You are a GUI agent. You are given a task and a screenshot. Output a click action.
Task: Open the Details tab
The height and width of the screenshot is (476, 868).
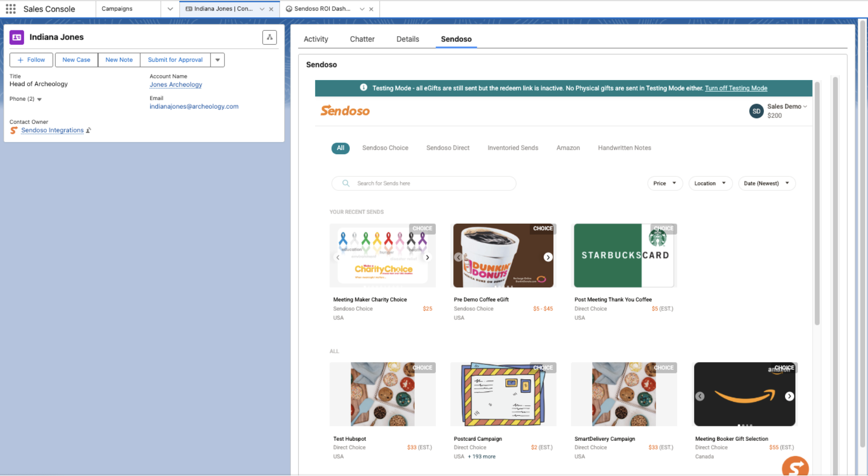point(408,39)
